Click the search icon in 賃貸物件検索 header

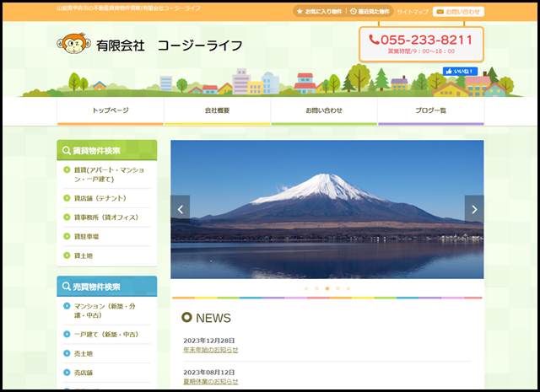click(67, 150)
